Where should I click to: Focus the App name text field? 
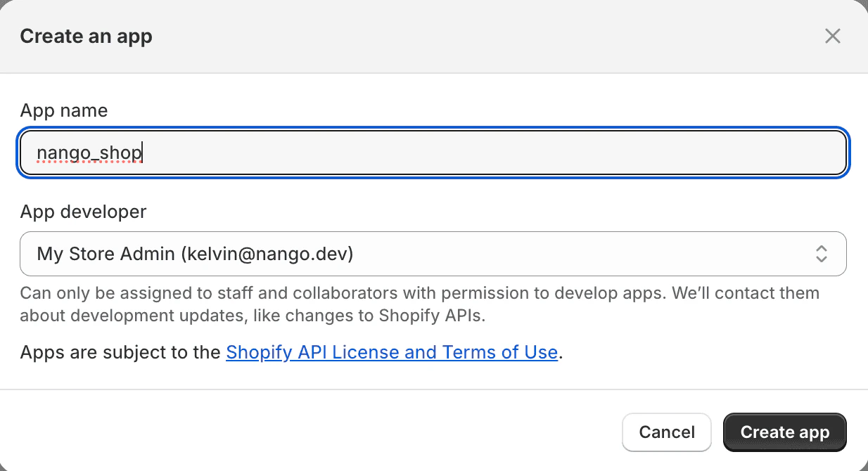click(433, 153)
